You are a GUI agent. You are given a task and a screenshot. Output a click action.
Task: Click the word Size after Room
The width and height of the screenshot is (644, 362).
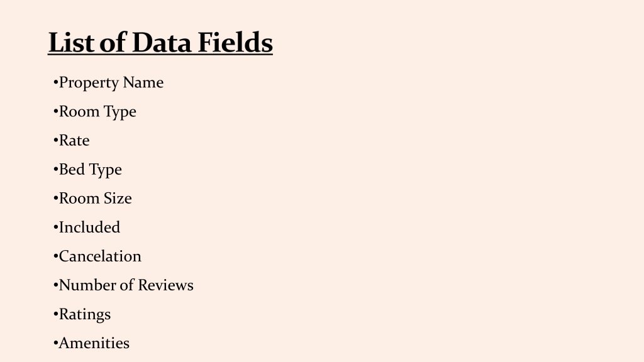click(118, 198)
